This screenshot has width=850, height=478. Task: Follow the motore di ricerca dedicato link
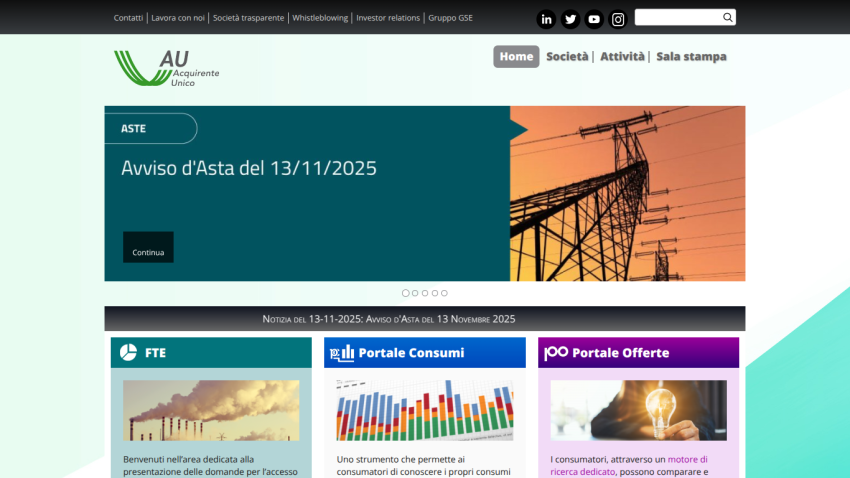[629, 466]
